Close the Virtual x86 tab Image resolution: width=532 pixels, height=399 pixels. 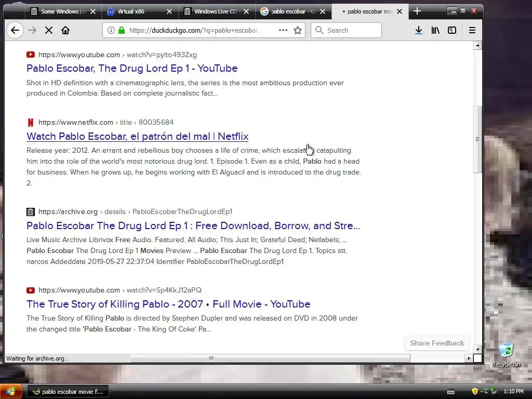169,11
